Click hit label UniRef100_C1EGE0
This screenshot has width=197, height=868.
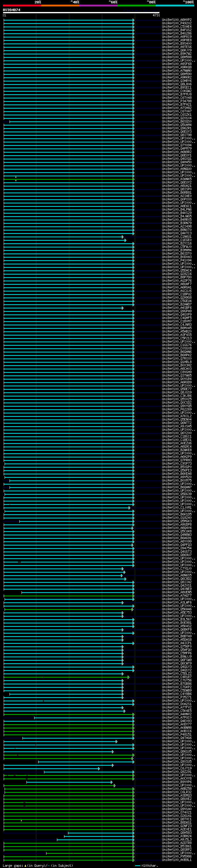(177, 240)
